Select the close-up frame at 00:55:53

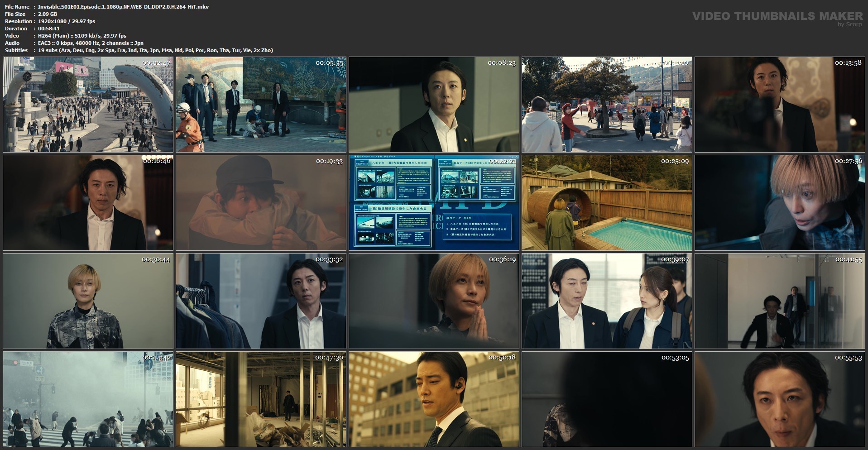click(780, 399)
